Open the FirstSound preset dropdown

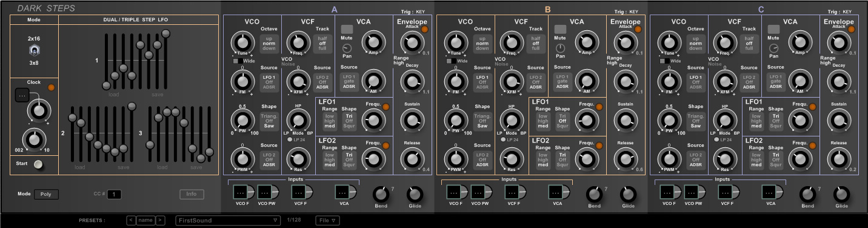(228, 220)
